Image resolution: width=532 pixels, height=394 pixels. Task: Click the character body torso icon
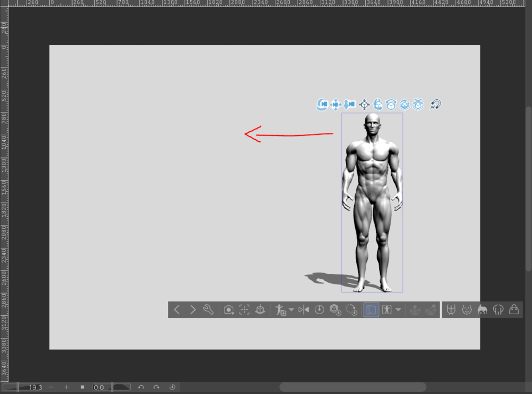pyautogui.click(x=451, y=310)
